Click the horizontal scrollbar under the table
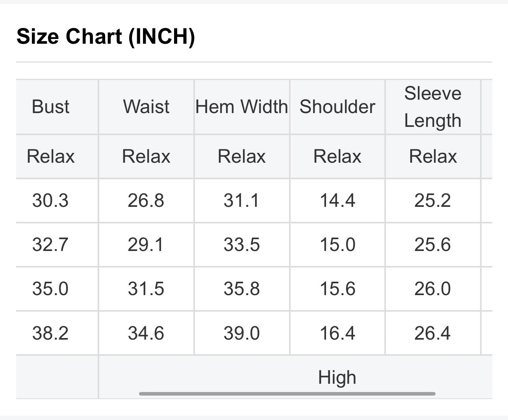The width and height of the screenshot is (508, 420). point(287,393)
